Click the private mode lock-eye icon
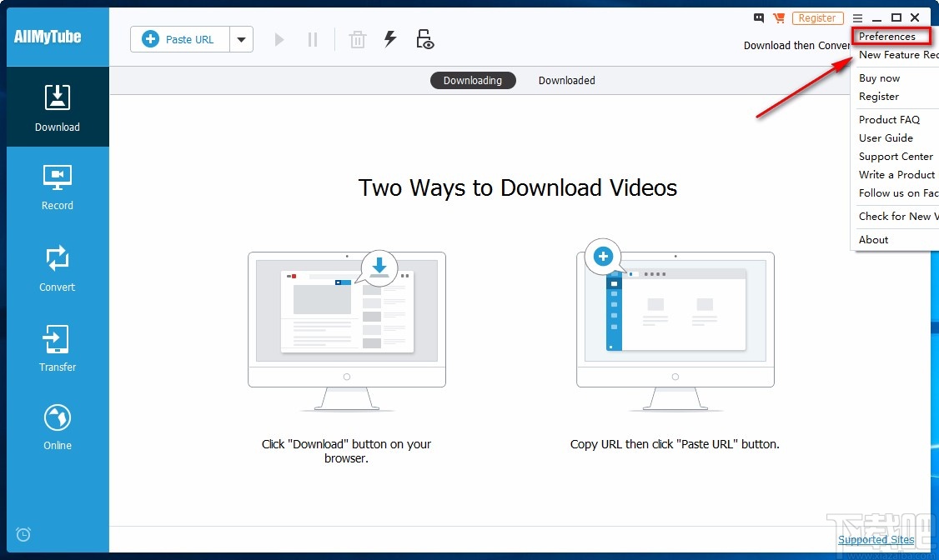 click(424, 39)
